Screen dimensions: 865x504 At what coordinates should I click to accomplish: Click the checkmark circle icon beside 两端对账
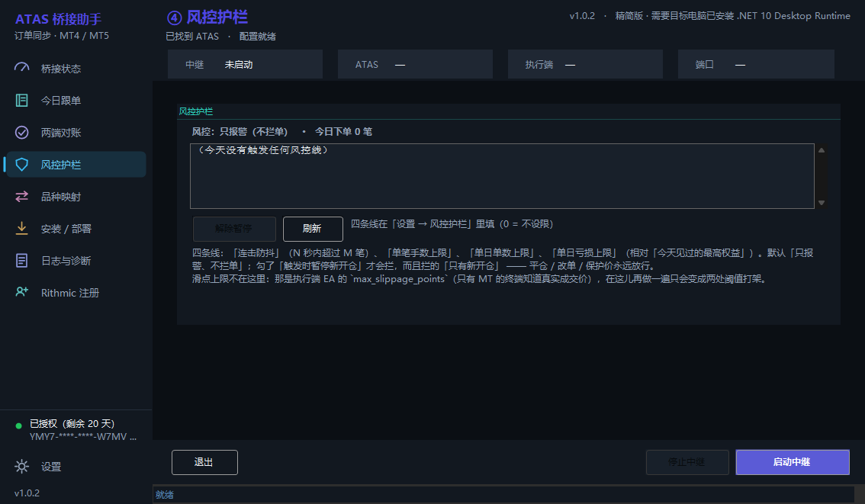click(x=21, y=133)
